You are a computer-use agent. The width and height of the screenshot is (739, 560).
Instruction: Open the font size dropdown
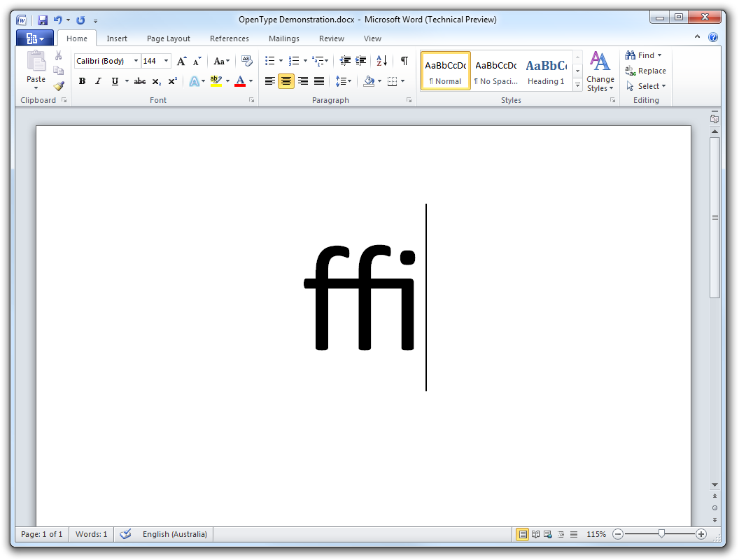coord(166,61)
